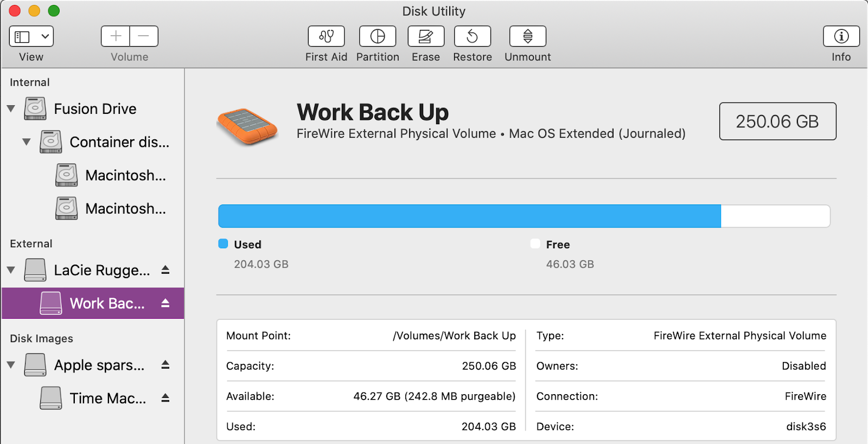Click the Fusion Drive disk icon
The width and height of the screenshot is (868, 444).
[x=35, y=108]
